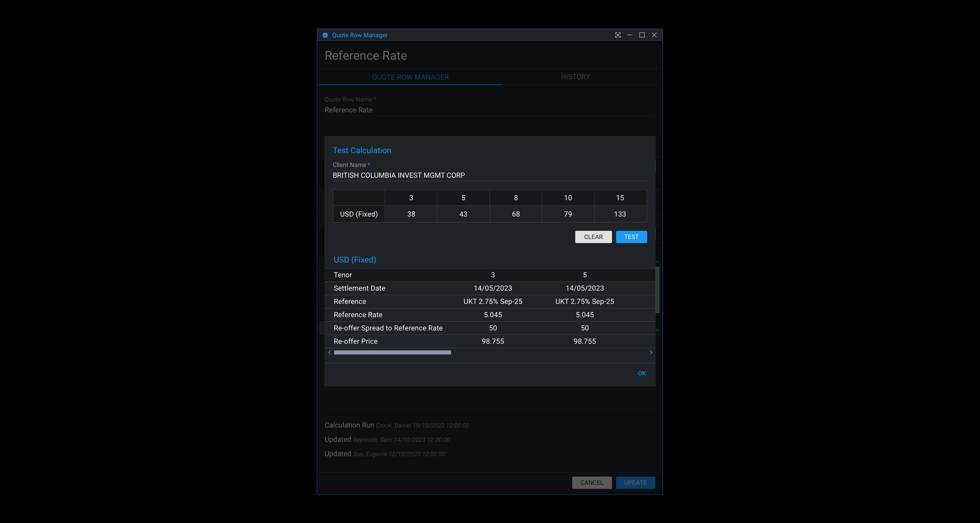Click the capture icon in the title bar
Screen dimensions: 980x523
618,35
